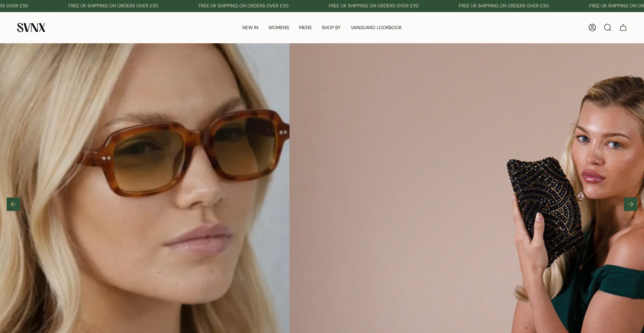Go to previous slide with left arrow
This screenshot has height=333, width=644.
click(13, 204)
